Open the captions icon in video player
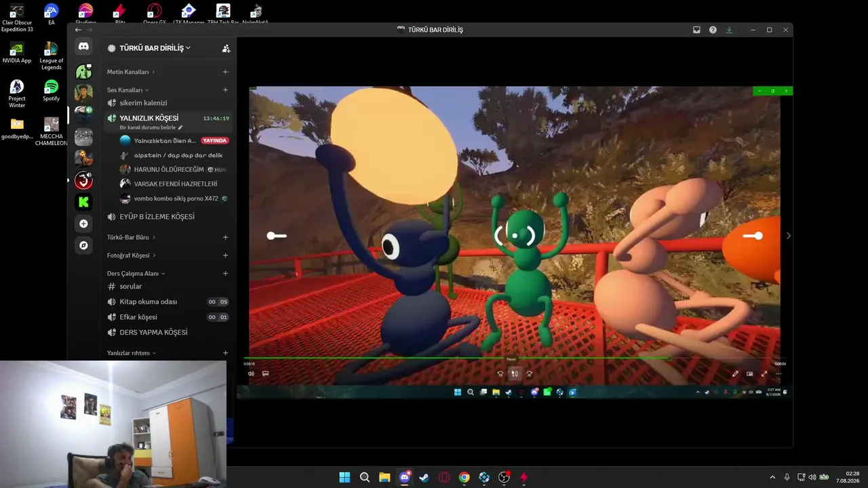 tap(265, 373)
